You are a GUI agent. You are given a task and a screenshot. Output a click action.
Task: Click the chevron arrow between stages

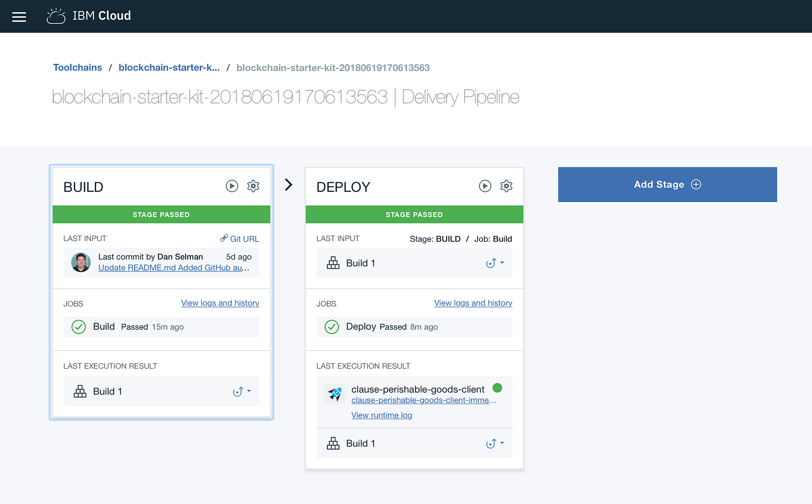[x=289, y=185]
